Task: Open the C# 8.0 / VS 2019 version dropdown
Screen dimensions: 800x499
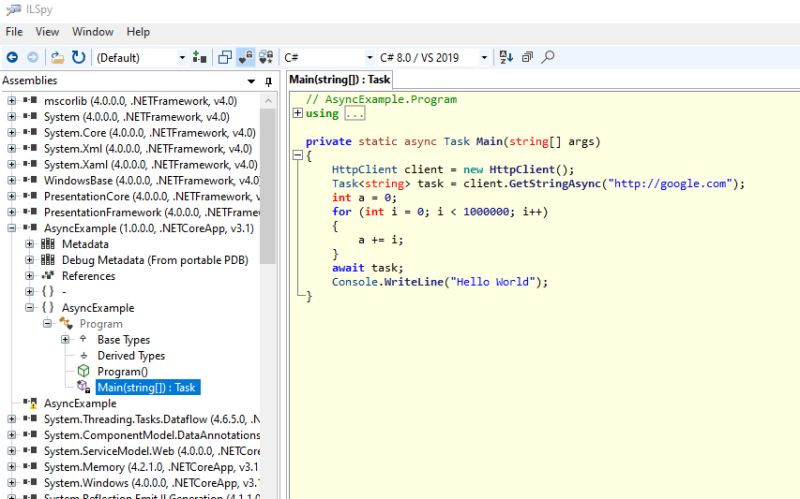Action: [x=434, y=58]
